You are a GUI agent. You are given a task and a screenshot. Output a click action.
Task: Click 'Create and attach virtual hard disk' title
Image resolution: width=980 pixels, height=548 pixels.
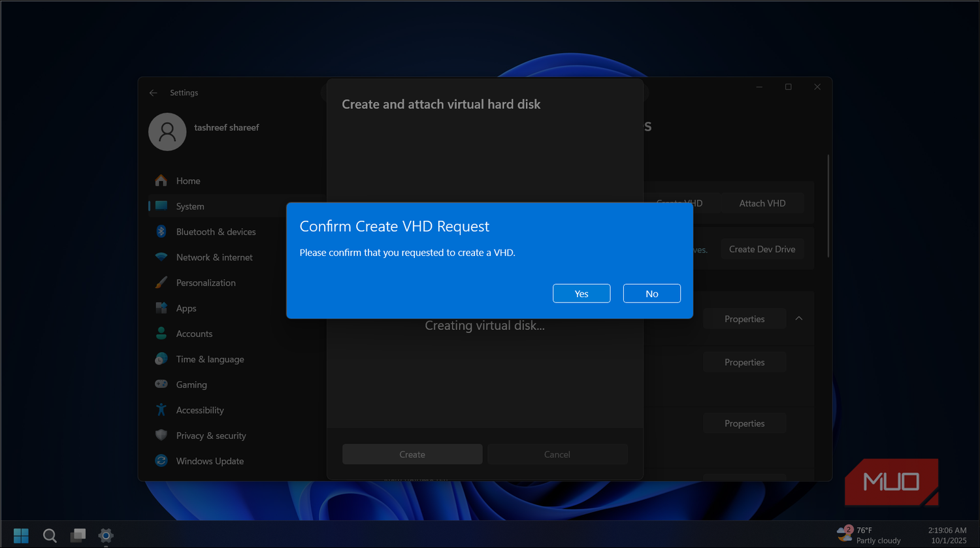[441, 105]
